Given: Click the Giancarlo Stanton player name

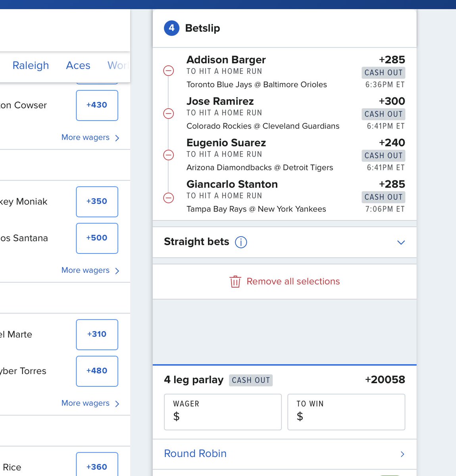Looking at the screenshot, I should pos(232,184).
